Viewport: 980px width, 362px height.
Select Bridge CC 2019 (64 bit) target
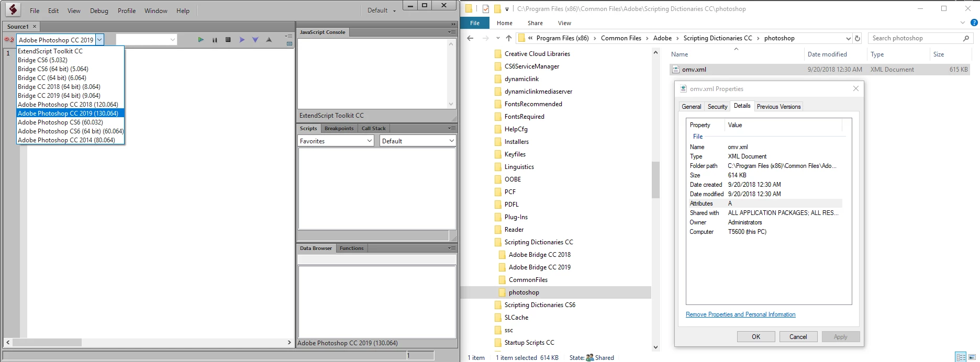click(x=70, y=95)
